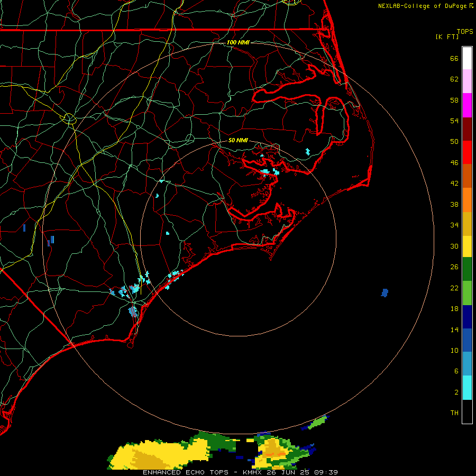Click the 50 NMI range ring label

[238, 140]
